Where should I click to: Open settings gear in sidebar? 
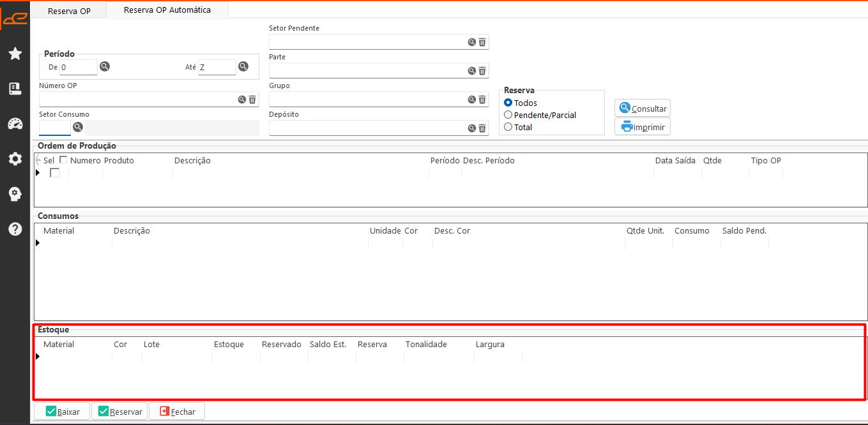tap(15, 159)
